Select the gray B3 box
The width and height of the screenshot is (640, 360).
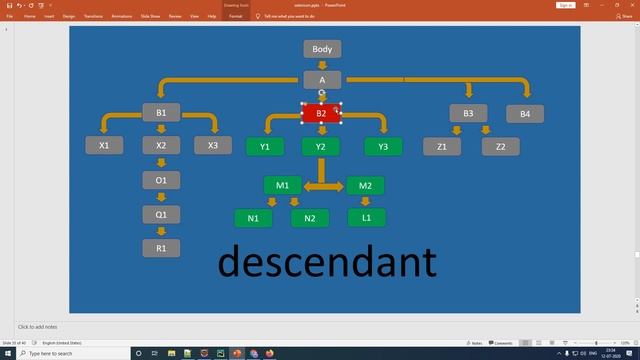tap(468, 113)
